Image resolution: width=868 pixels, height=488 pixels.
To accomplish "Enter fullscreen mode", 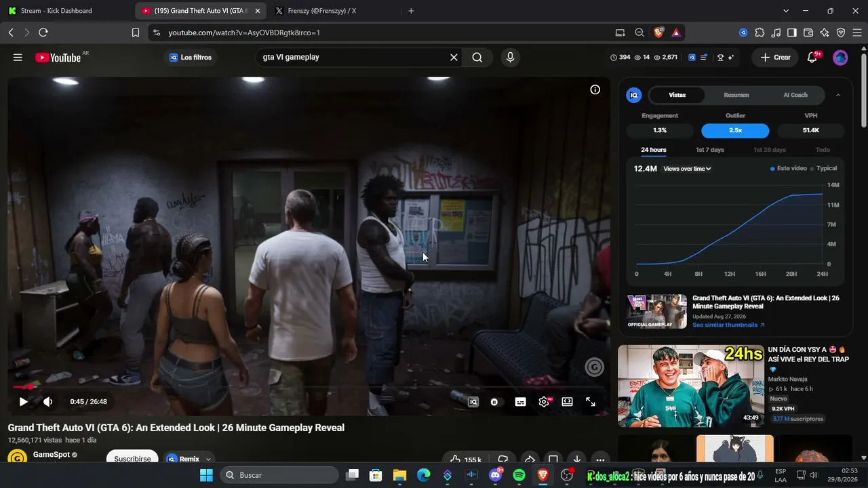I will coord(591,402).
